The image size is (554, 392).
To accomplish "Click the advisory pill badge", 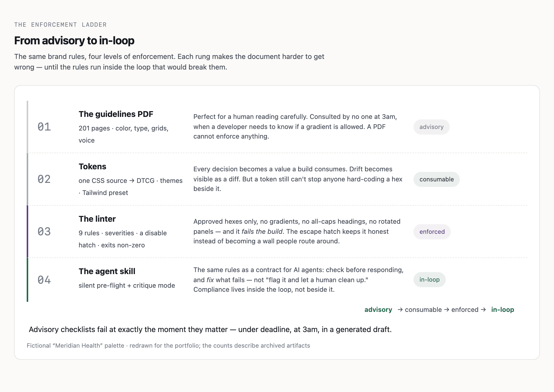I will 431,127.
